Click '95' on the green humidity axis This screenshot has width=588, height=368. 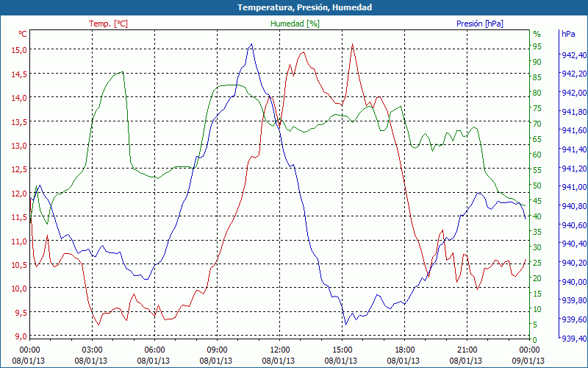(537, 46)
